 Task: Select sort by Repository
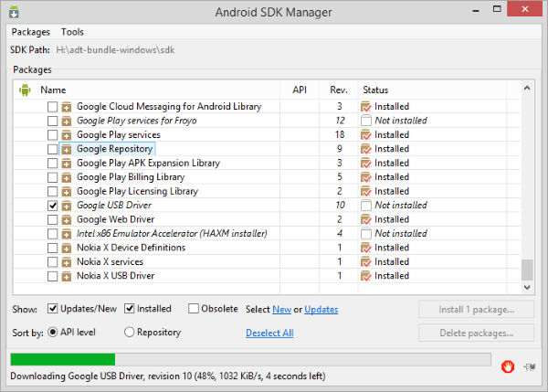pyautogui.click(x=130, y=332)
